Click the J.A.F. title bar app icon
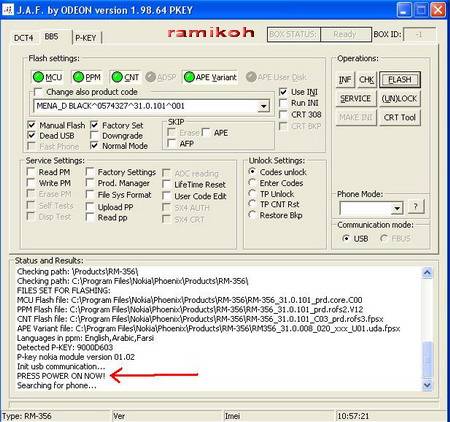The width and height of the screenshot is (450, 422). coord(8,10)
